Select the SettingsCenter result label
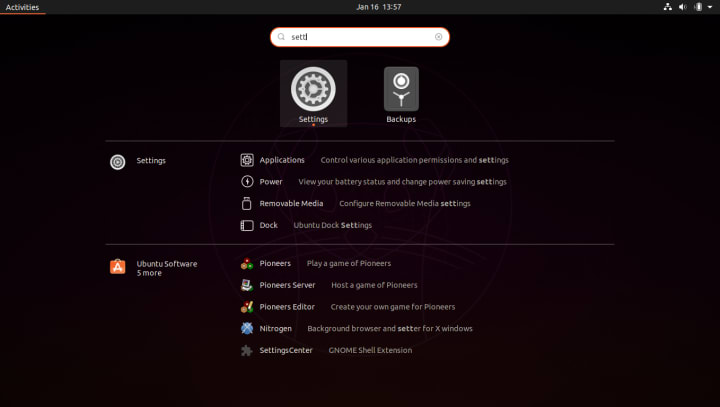Image resolution: width=720 pixels, height=407 pixels. point(286,350)
